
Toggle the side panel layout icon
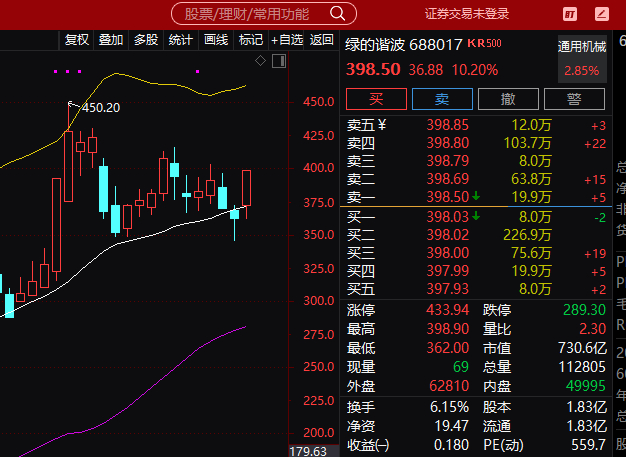[x=279, y=61]
